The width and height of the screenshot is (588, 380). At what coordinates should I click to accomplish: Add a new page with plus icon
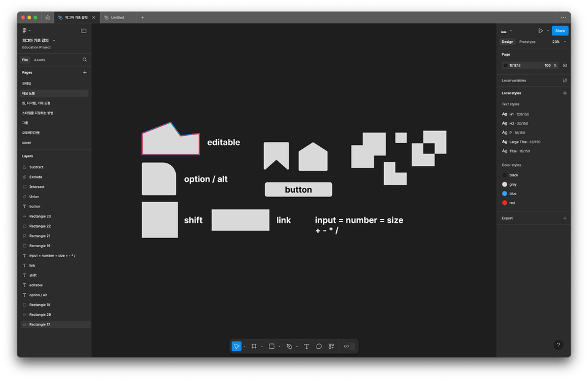click(85, 73)
